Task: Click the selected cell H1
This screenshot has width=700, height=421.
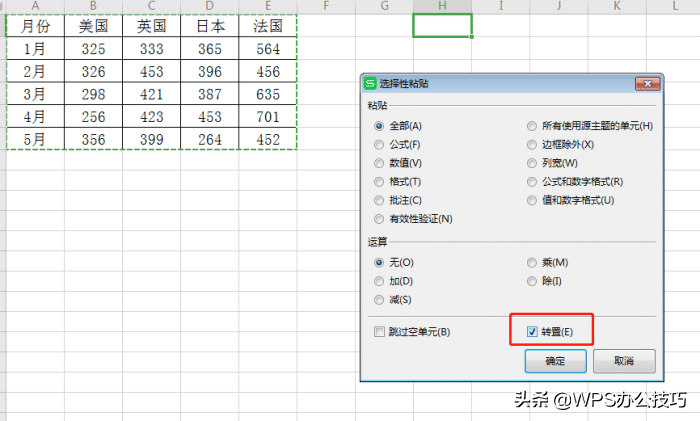Action: [x=442, y=25]
